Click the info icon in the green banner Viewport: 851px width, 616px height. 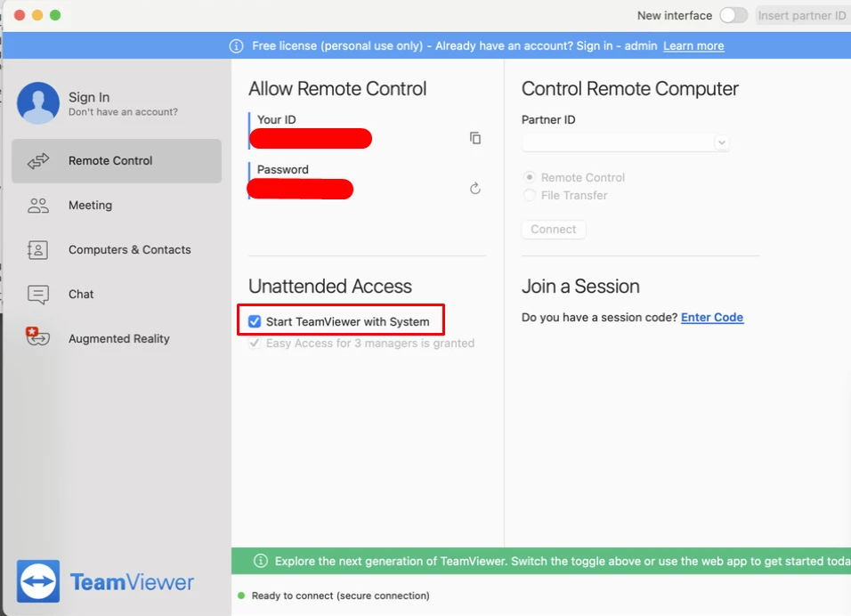click(261, 561)
